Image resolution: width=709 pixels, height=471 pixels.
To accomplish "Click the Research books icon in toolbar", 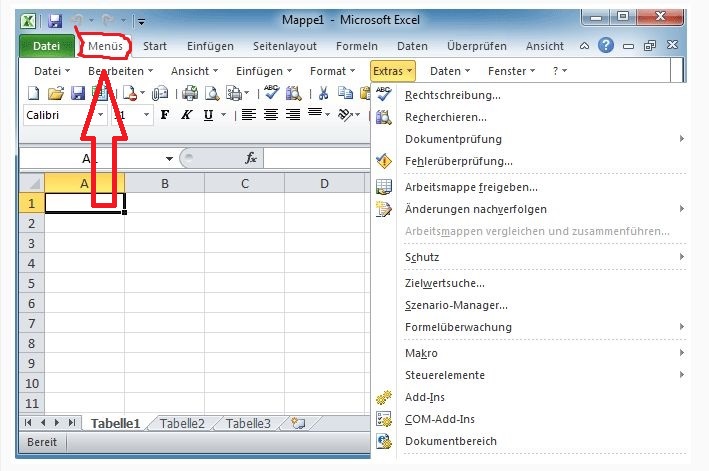I will (293, 94).
